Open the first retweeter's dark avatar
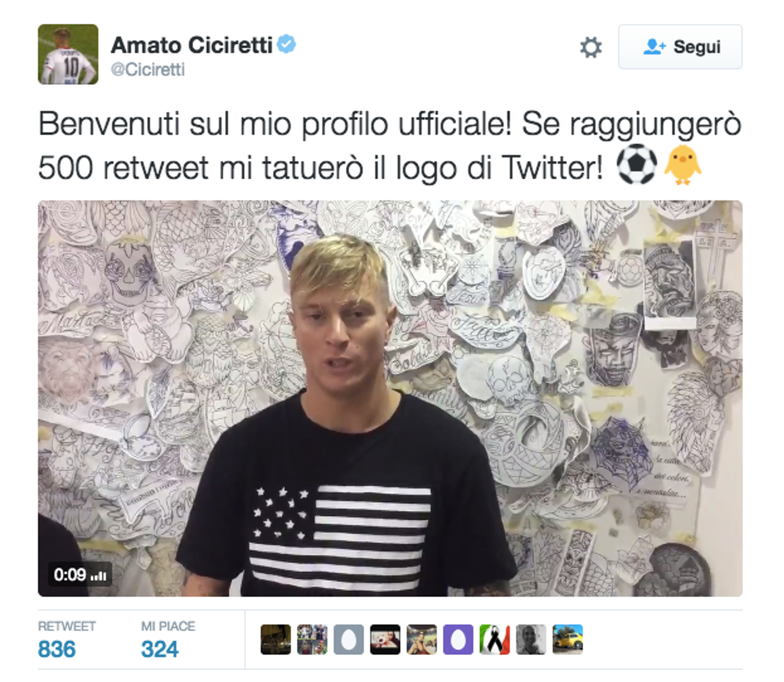 coord(276,639)
